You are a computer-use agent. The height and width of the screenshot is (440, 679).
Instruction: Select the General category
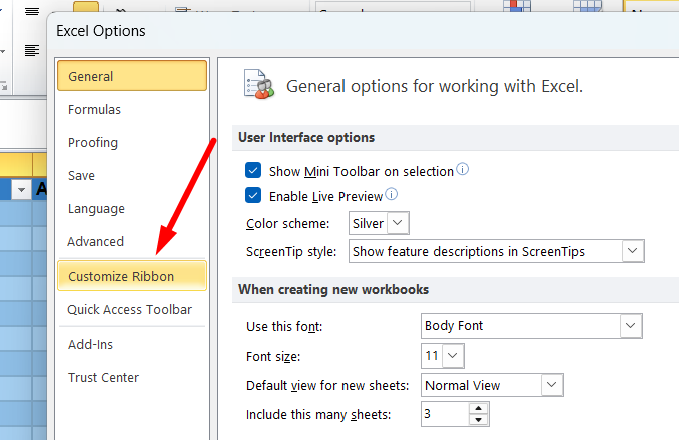(132, 76)
